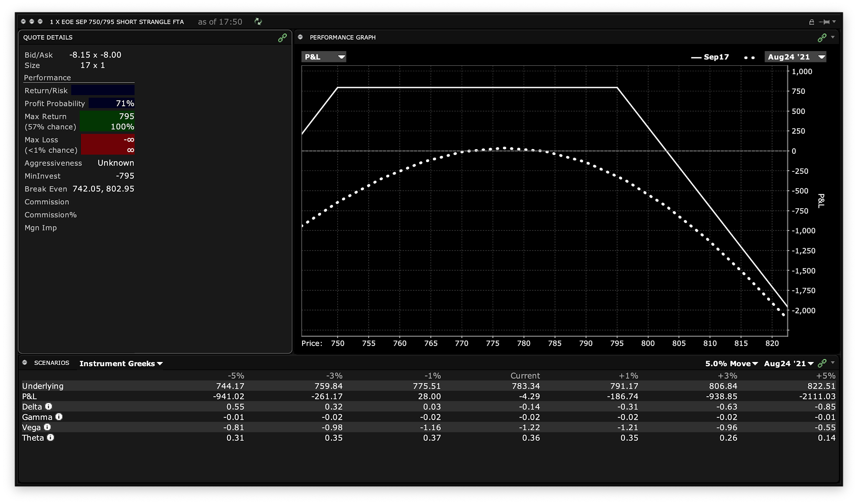This screenshot has height=504, width=858.
Task: Open the Aug24 '21 graph date dropdown
Action: (x=795, y=57)
